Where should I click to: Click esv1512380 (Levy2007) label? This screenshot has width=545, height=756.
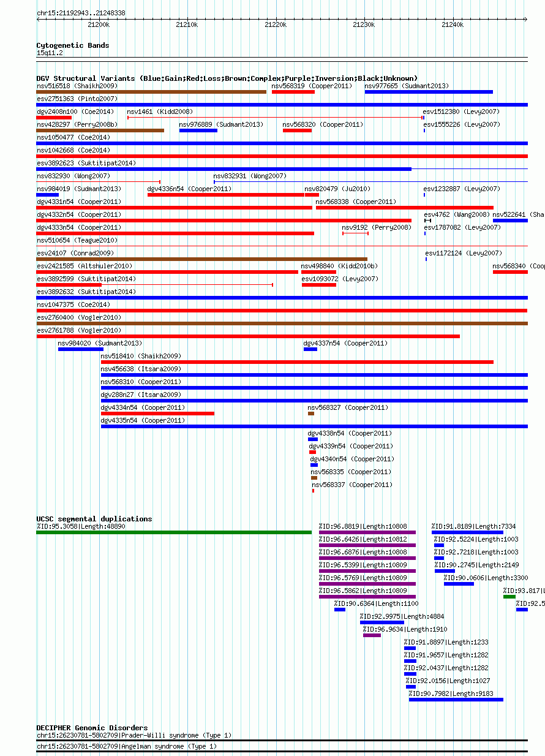point(462,112)
